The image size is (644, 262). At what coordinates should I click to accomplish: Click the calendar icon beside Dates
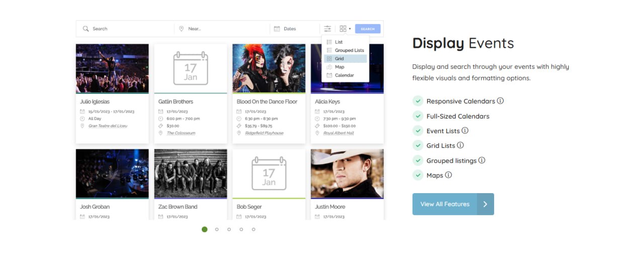coord(277,29)
